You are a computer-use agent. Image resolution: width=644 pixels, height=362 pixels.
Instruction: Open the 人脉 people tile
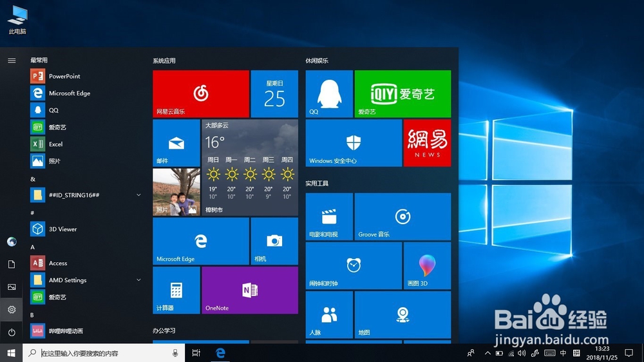(329, 315)
